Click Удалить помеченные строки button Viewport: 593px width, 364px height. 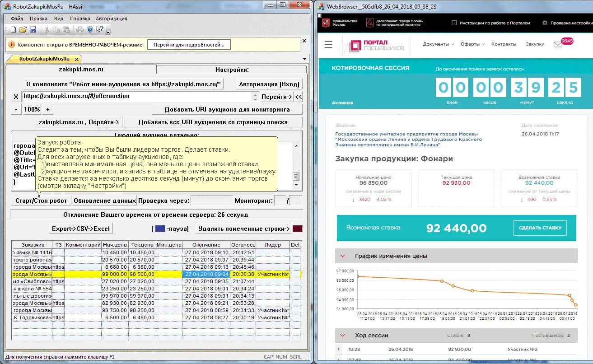(x=244, y=229)
